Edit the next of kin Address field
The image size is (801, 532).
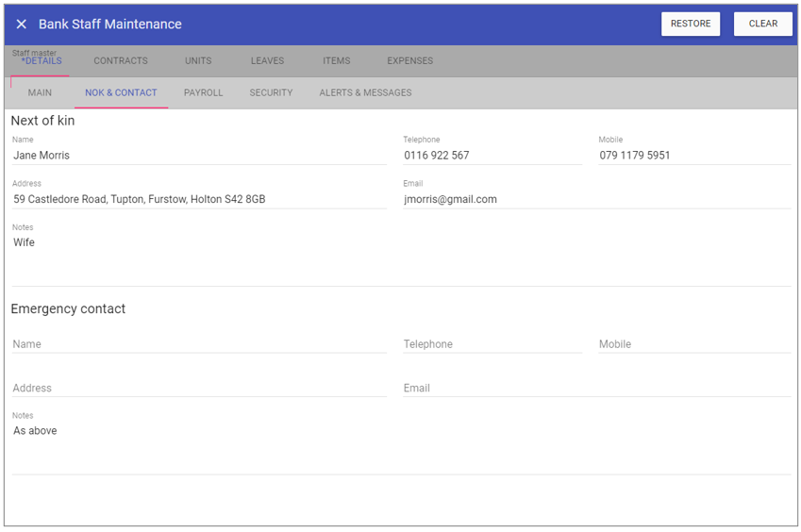(198, 200)
